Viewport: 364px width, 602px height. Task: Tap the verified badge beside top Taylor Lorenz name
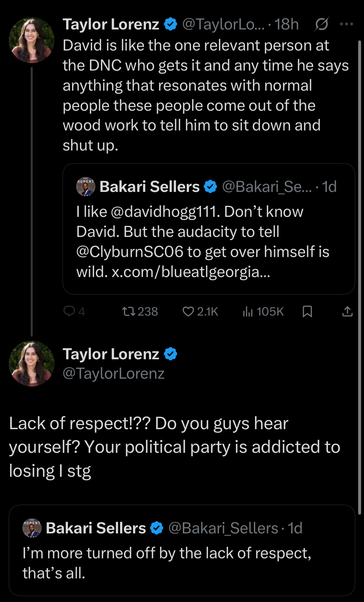pyautogui.click(x=171, y=24)
